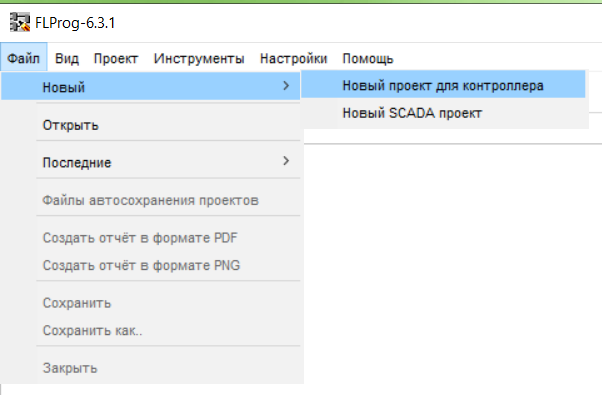Image resolution: width=602 pixels, height=395 pixels.
Task: Click the Сохранить menu entry
Action: point(150,303)
